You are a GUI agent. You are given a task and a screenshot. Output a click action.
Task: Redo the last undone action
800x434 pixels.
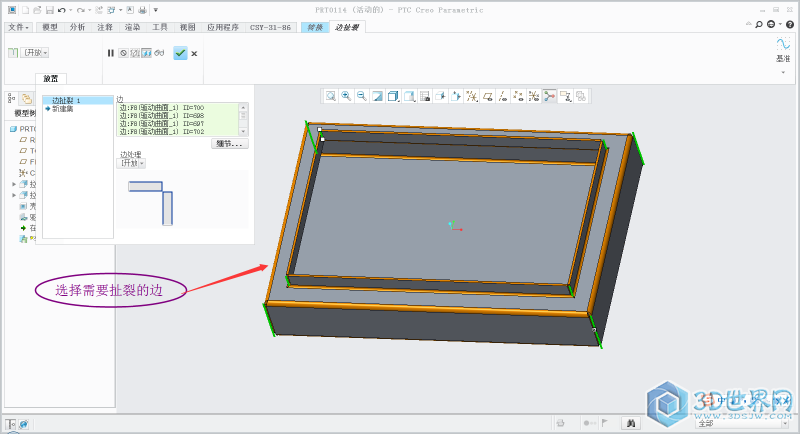coord(80,10)
